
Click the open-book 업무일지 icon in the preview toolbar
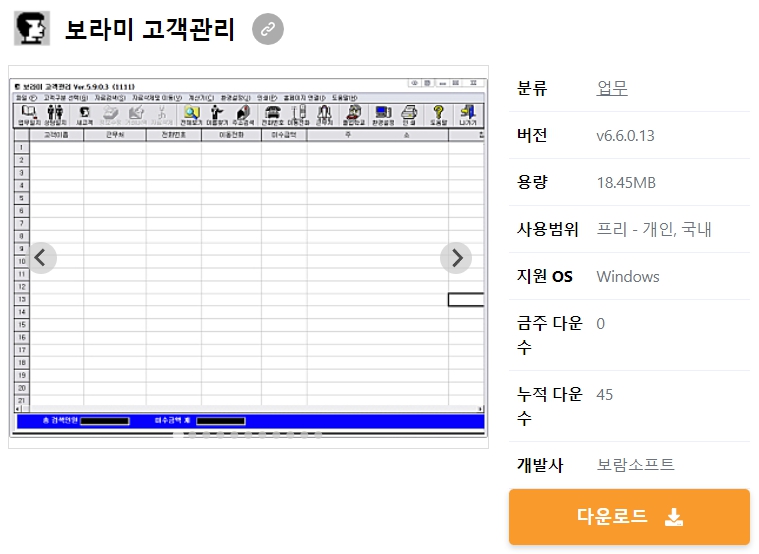point(29,115)
